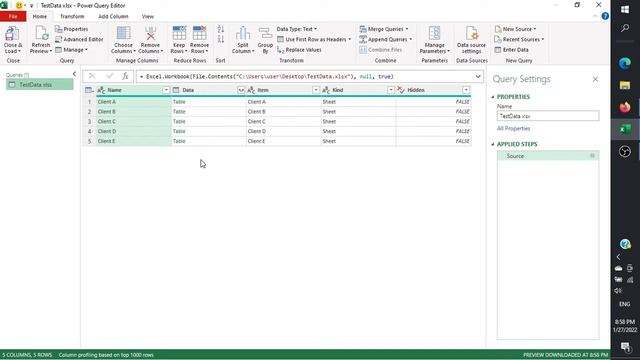This screenshot has height=360, width=640.
Task: Click Table in the Client C row
Action: tap(179, 121)
